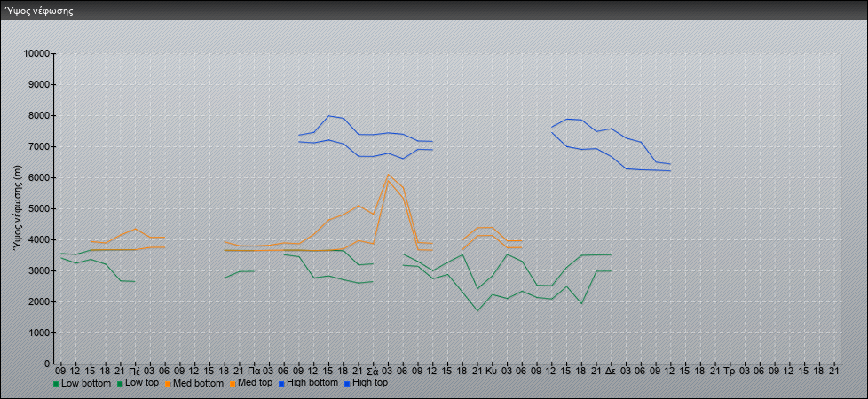Click the 'Τρ' day label on x-axis
Viewport: 868px width, 399px height.
coord(729,371)
